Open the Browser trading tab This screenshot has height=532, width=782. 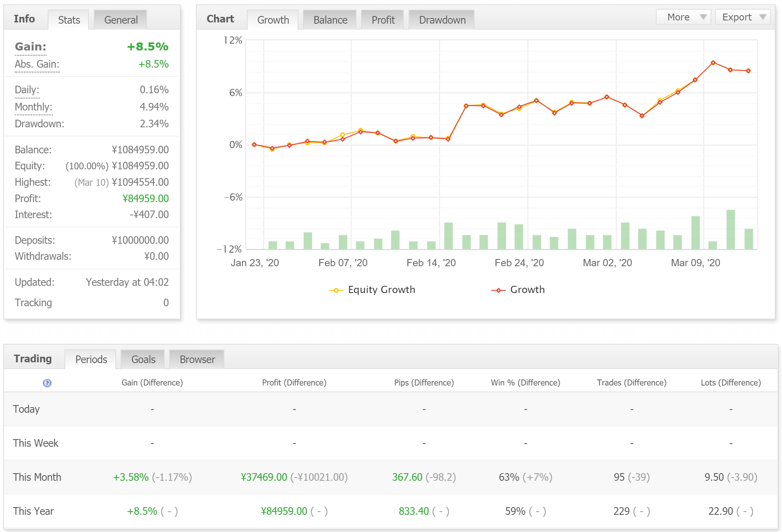pyautogui.click(x=197, y=359)
